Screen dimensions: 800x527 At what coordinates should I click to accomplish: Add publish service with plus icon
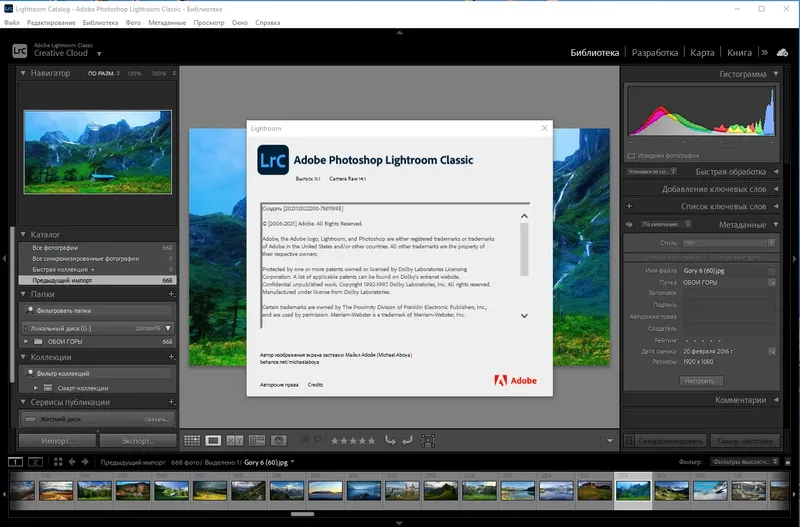[x=171, y=402]
